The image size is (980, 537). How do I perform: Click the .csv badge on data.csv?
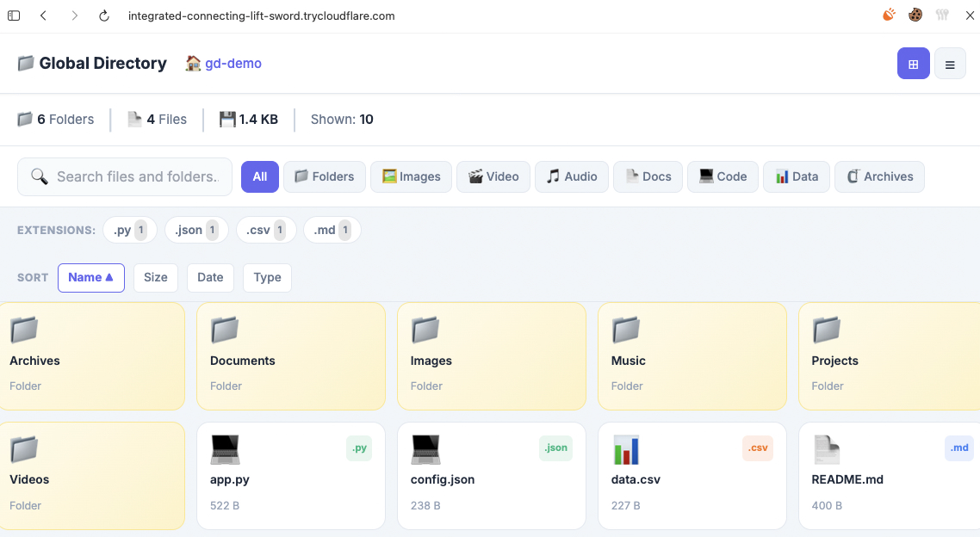pos(758,448)
